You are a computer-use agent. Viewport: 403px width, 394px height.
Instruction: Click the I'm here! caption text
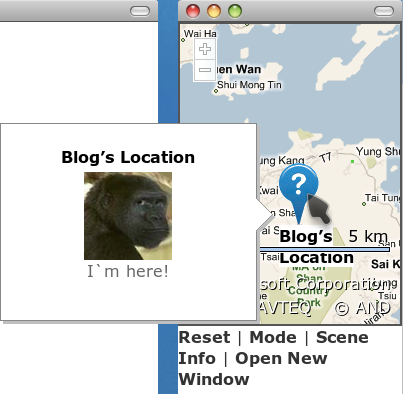point(128,271)
